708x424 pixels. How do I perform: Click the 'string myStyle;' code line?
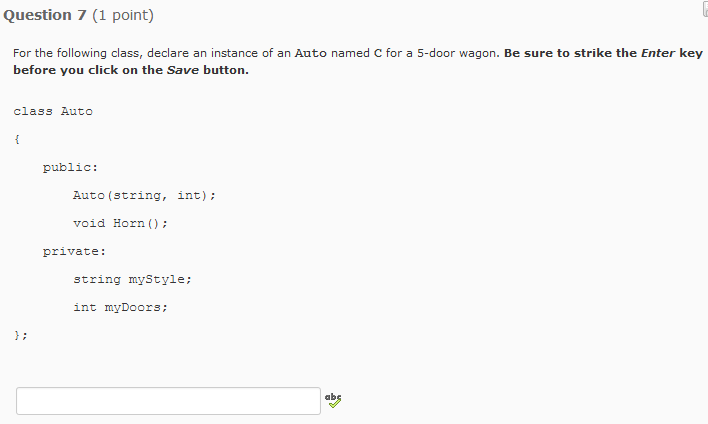pos(131,279)
